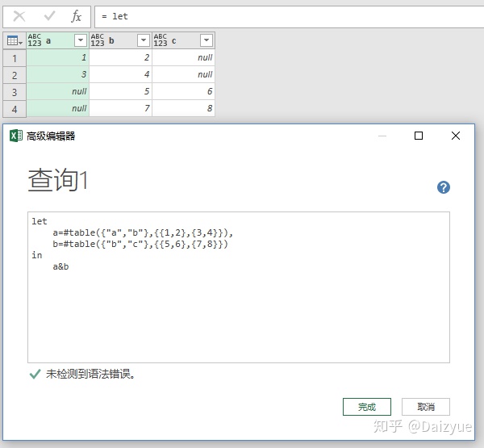Select the cell with value 7 in column b

(x=121, y=108)
